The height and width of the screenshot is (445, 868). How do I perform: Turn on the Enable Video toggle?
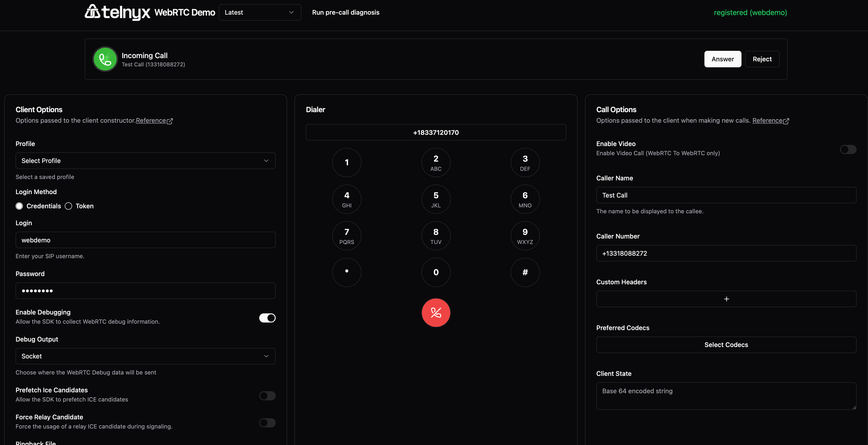pyautogui.click(x=848, y=149)
